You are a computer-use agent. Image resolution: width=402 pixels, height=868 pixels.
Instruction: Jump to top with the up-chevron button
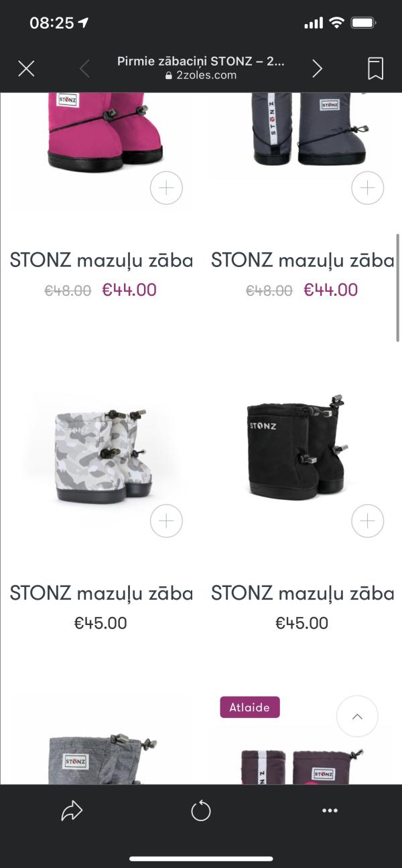357,717
